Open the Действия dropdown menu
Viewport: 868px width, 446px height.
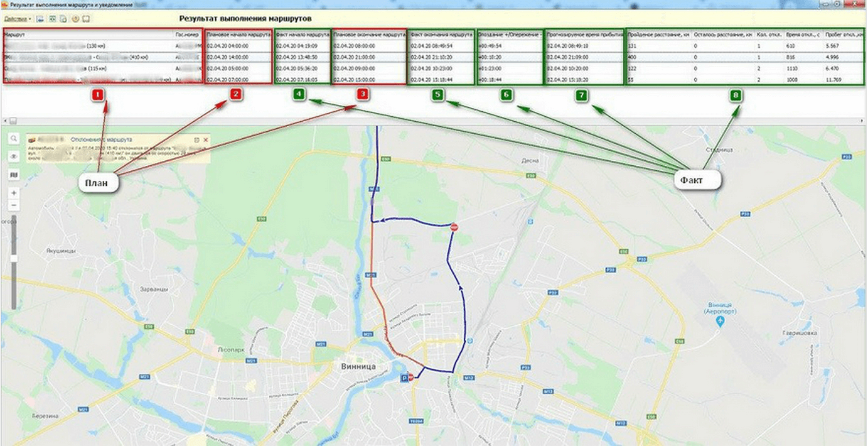point(18,19)
